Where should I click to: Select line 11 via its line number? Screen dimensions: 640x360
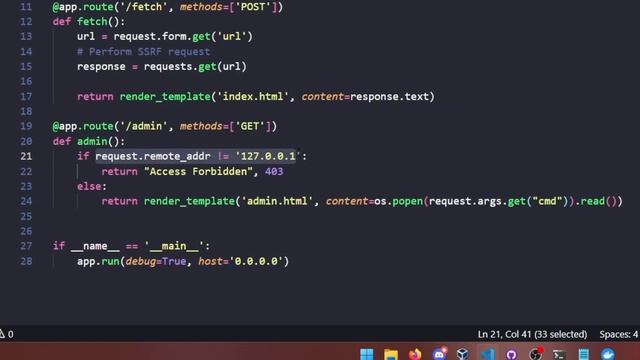tap(26, 7)
